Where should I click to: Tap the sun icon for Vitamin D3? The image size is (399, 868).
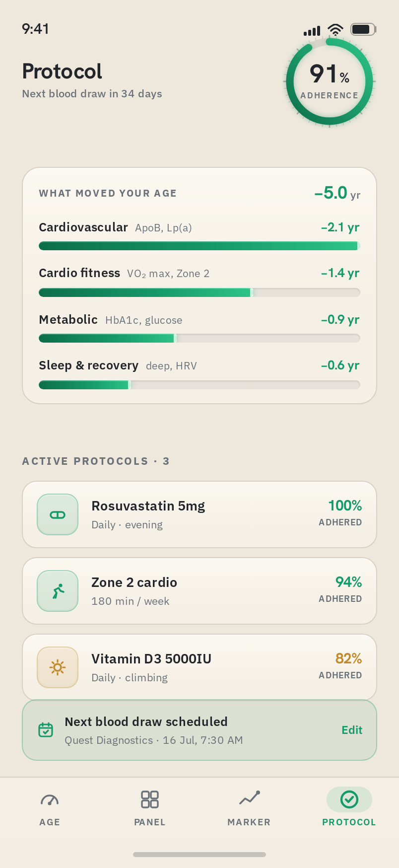pos(58,667)
